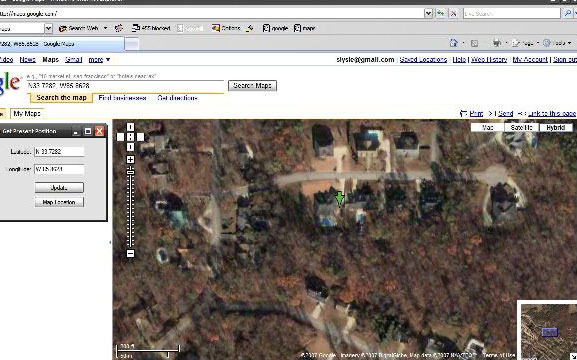
Task: Switch to the Satellite map view
Action: [x=521, y=127]
